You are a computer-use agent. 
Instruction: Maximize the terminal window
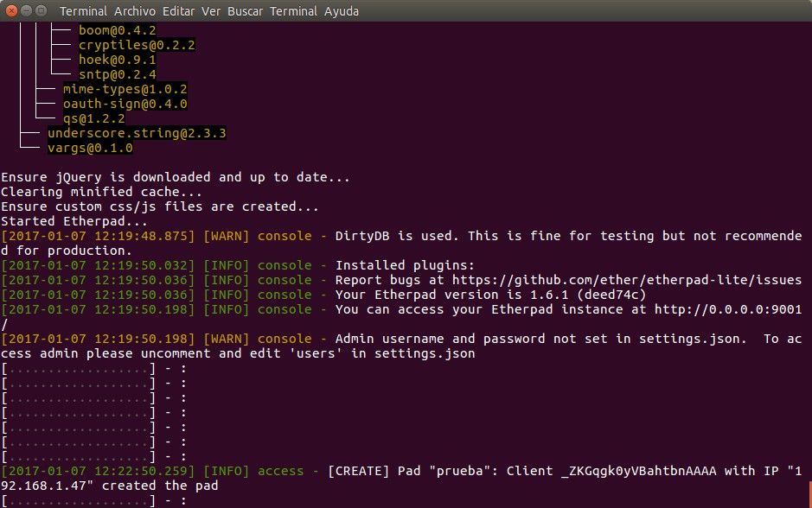pyautogui.click(x=43, y=11)
